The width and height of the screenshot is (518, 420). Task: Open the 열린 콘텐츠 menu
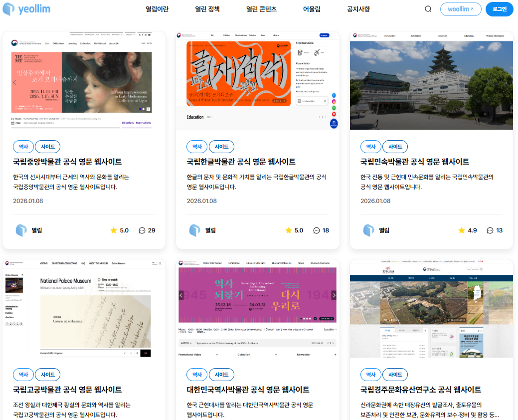tap(261, 9)
